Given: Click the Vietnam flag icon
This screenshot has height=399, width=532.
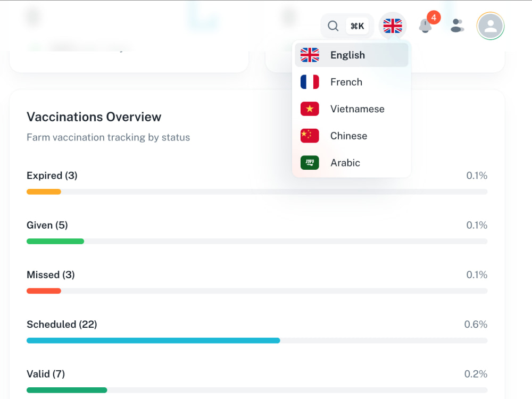Looking at the screenshot, I should (310, 109).
